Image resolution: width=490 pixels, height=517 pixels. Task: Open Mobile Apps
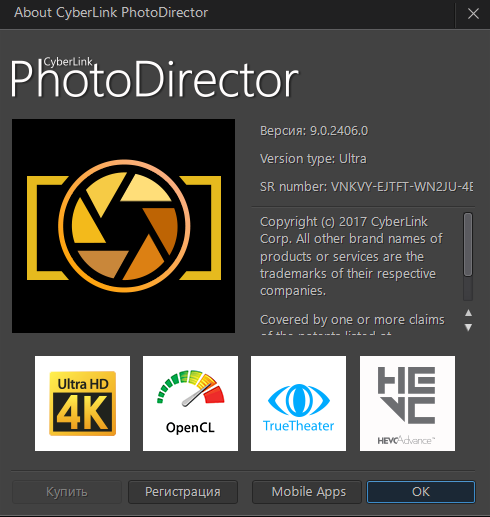[x=307, y=492]
